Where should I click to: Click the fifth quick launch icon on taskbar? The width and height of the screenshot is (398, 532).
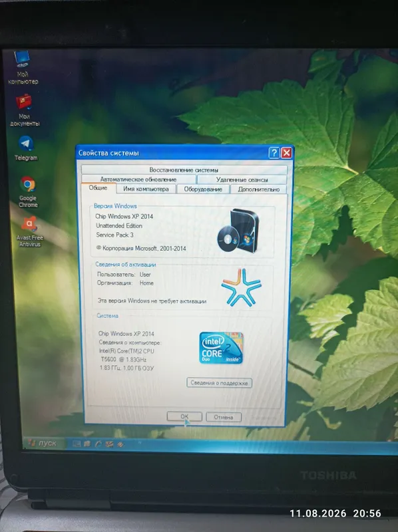[120, 444]
